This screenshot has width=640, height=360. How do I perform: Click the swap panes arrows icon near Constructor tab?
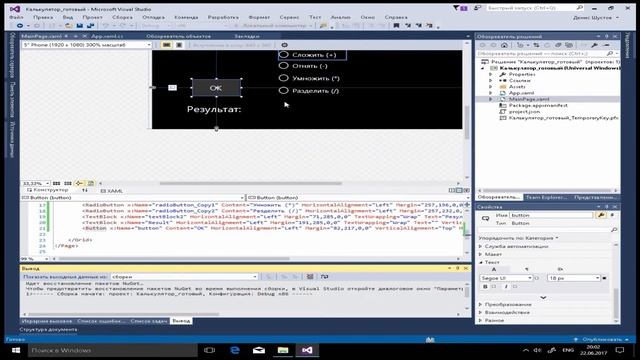point(85,191)
